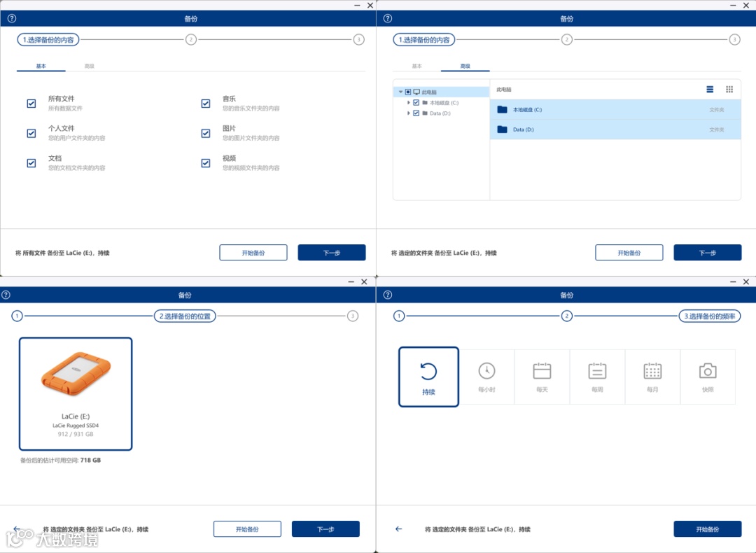Viewport: 756px width, 553px height.
Task: Click step 3 circle in backup location window
Action: click(x=353, y=316)
